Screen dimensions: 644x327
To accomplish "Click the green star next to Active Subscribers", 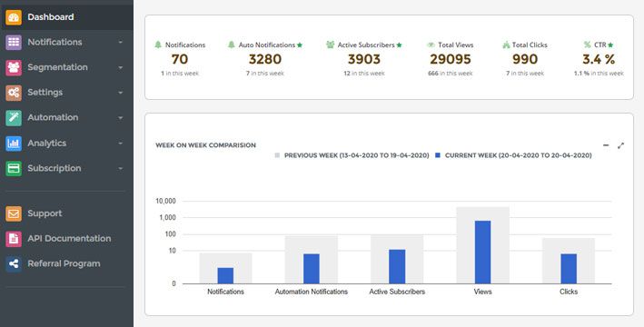I will click(400, 45).
